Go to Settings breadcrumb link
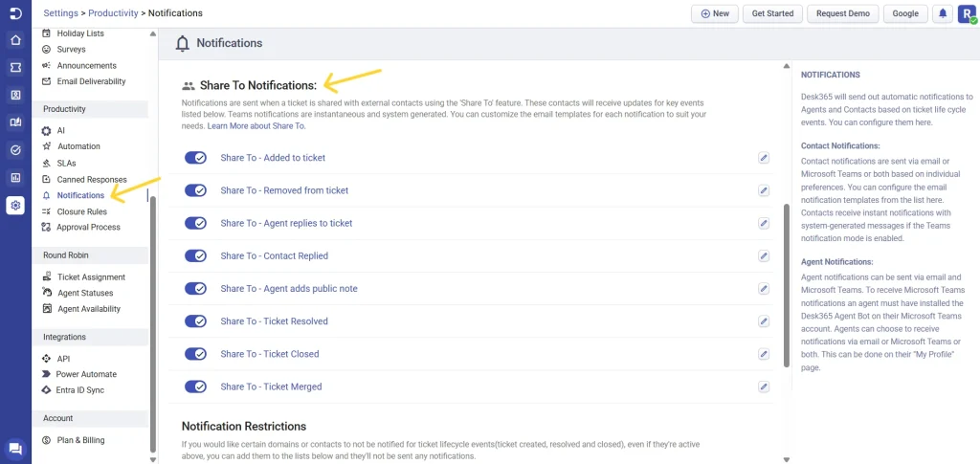The width and height of the screenshot is (980, 464). [x=60, y=13]
